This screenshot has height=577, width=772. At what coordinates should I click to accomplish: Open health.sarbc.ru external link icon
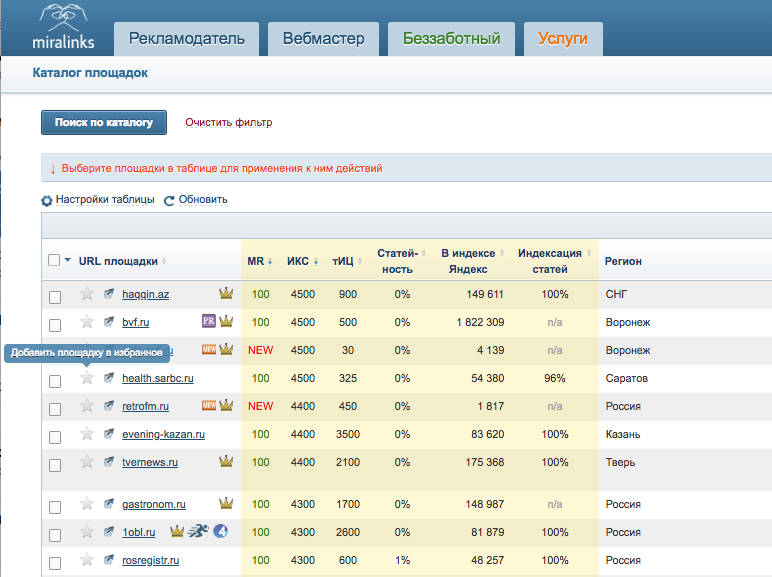pos(109,378)
